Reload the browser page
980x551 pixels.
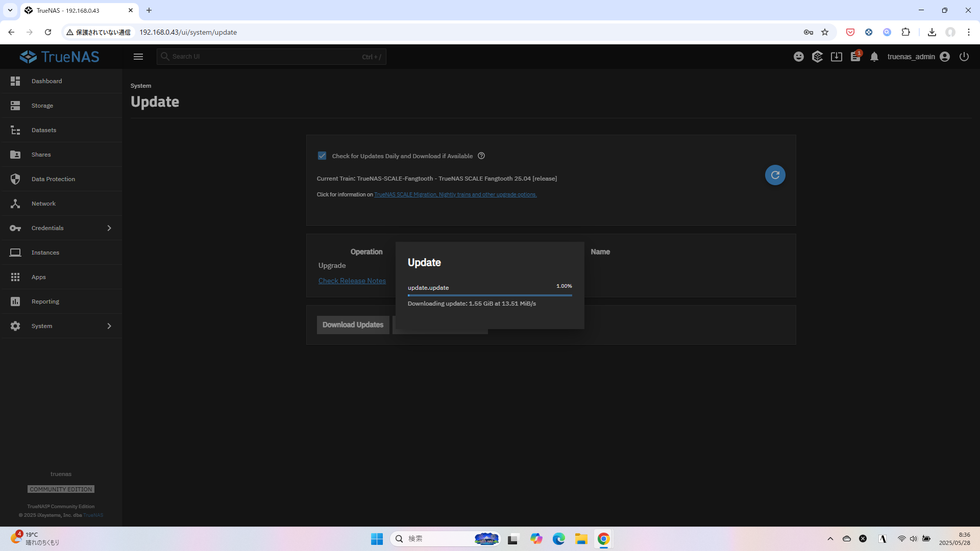(48, 32)
